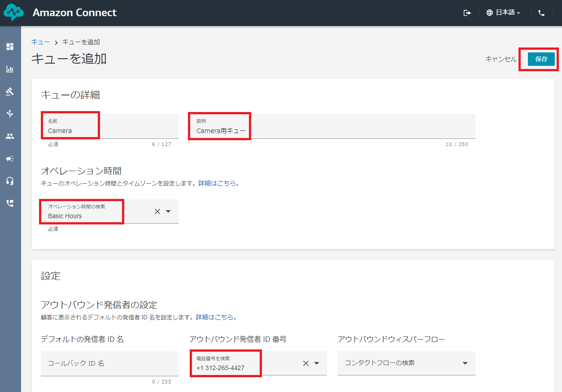Expand the outbound caller ID number dropdown arrow
The width and height of the screenshot is (562, 392).
(317, 363)
